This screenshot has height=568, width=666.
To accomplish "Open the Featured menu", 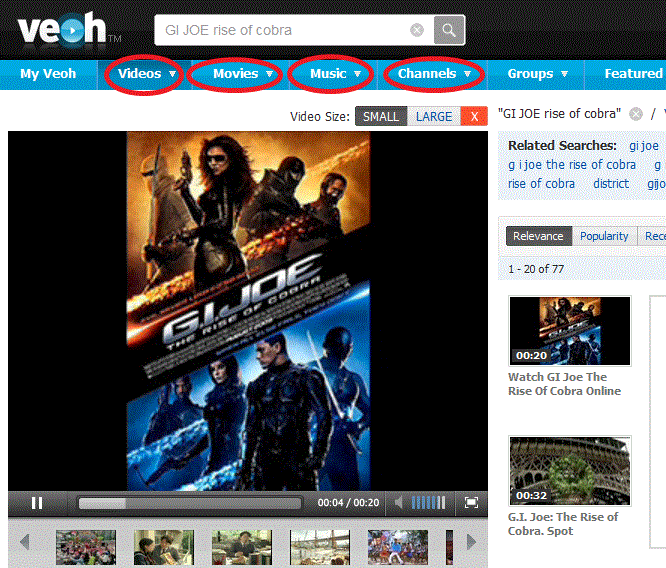I will (x=633, y=74).
